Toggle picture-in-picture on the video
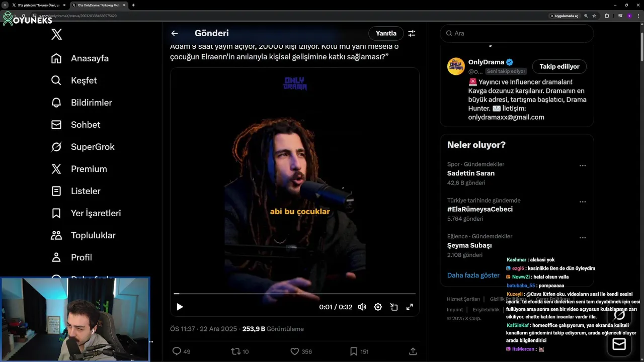This screenshot has height=362, width=644. tap(394, 307)
